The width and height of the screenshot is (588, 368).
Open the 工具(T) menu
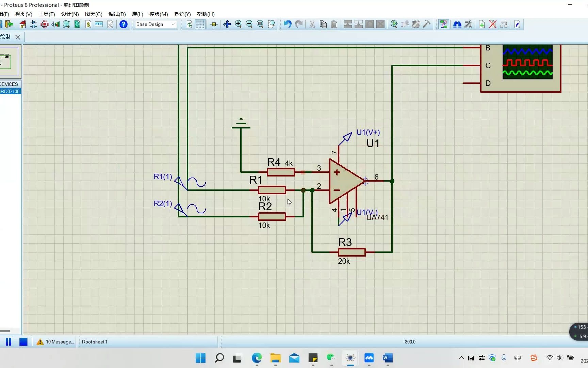[x=47, y=14]
